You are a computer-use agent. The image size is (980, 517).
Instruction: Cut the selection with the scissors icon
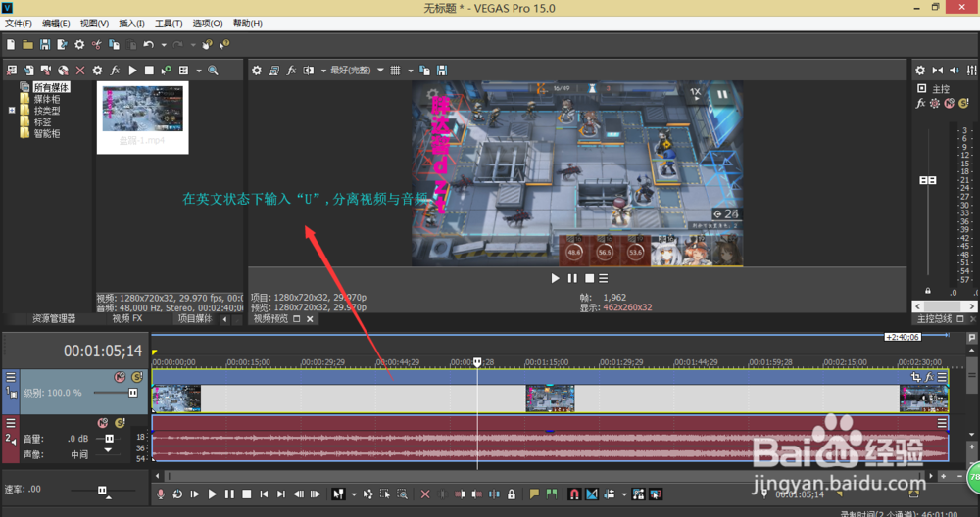coord(96,44)
